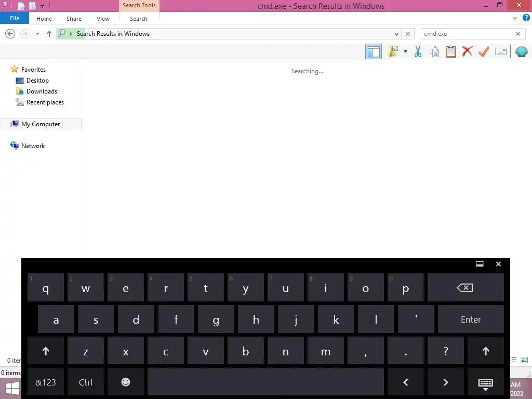532x399 pixels.
Task: Open the dropdown arrow beside folder options icon
Action: pos(405,51)
